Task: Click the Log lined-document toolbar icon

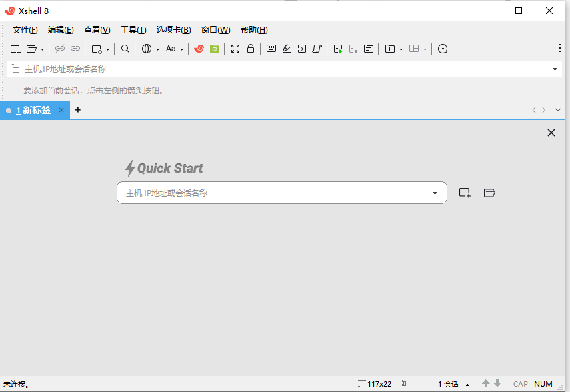Action: [369, 49]
